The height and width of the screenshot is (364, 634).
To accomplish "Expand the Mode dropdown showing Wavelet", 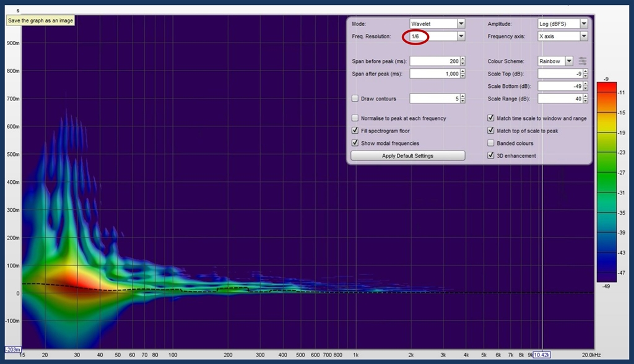I will (x=461, y=24).
